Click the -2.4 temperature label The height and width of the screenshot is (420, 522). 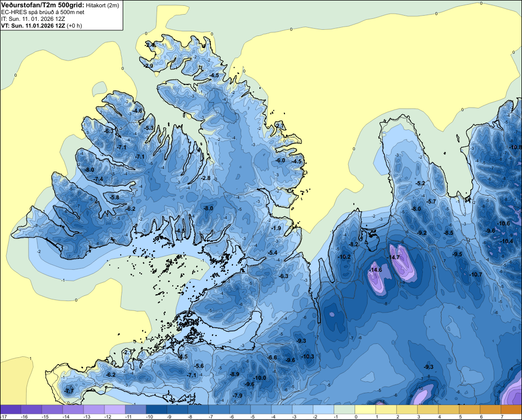click(149, 44)
